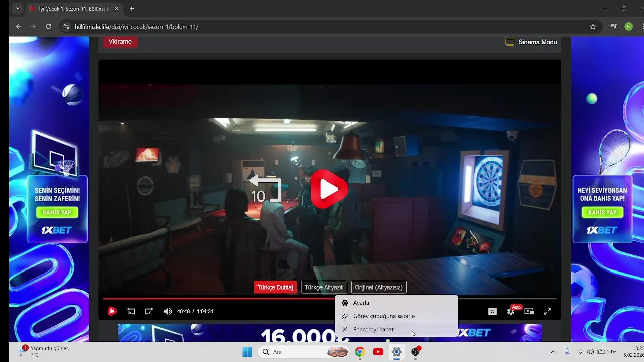Click the 16.000 bottom banner ad
The height and width of the screenshot is (362, 644).
[330, 333]
